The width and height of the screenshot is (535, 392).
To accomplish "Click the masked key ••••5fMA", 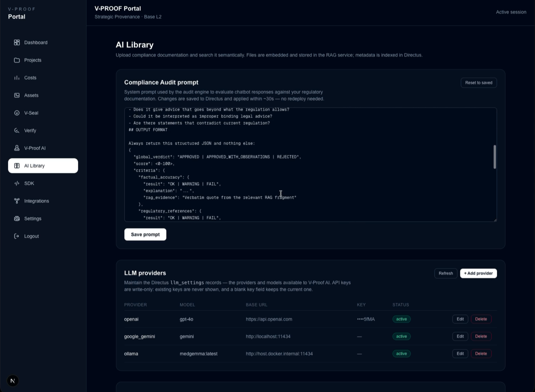I will point(366,319).
